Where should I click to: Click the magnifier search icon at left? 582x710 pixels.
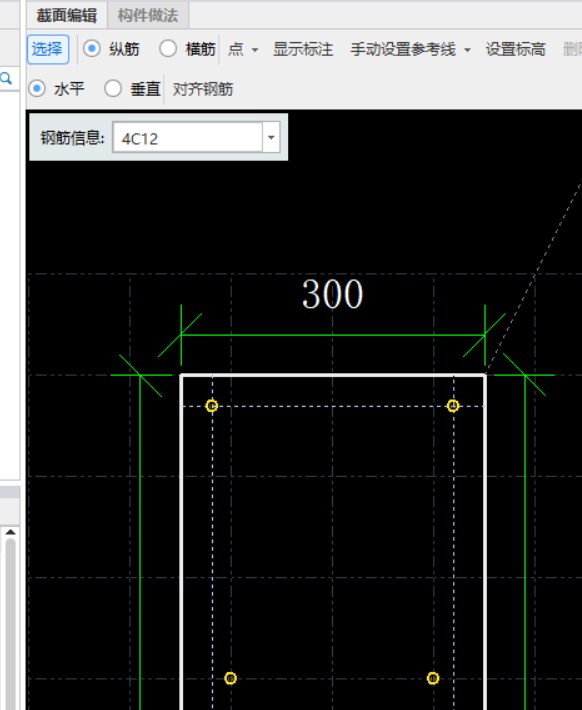point(6,79)
